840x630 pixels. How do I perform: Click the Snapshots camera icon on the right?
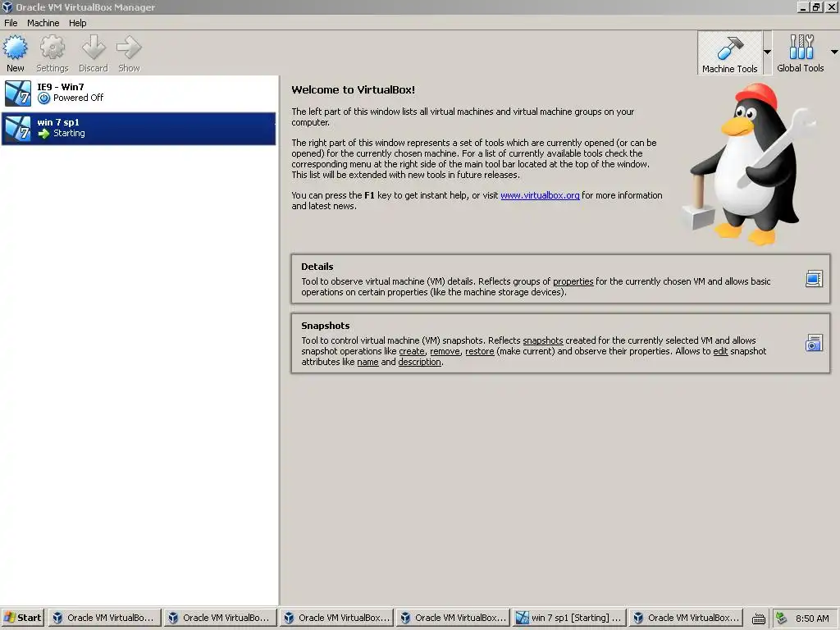[x=814, y=343]
